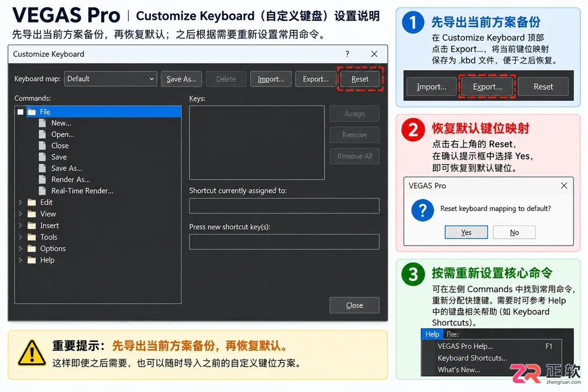This screenshot has height=392, width=588.
Task: Open the Help menu tab
Action: [432, 334]
